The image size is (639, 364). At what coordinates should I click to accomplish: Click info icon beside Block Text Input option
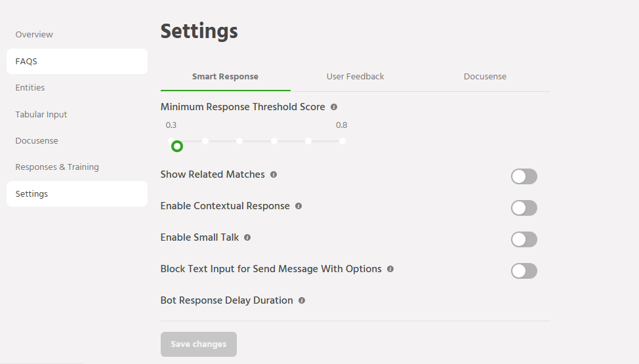pyautogui.click(x=390, y=269)
